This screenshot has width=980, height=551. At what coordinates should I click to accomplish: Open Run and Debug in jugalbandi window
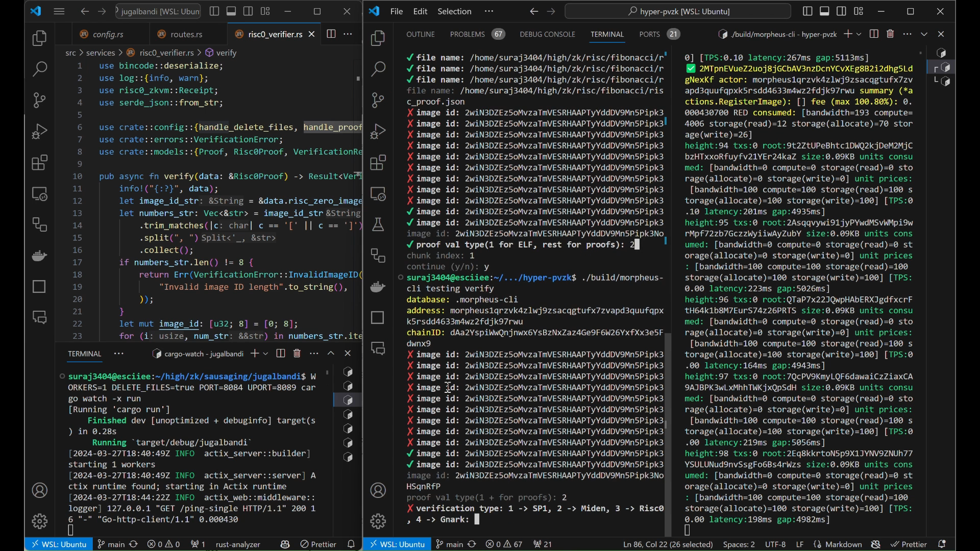click(40, 131)
